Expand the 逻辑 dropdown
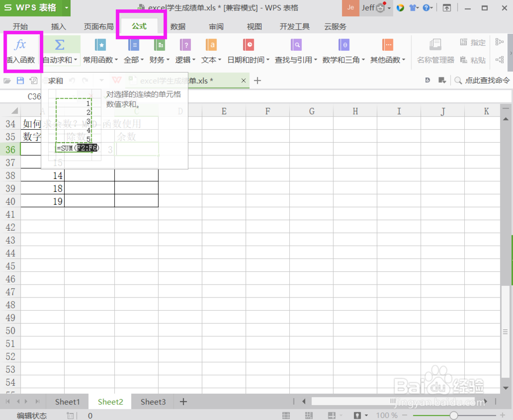This screenshot has height=420, width=513. (x=194, y=60)
